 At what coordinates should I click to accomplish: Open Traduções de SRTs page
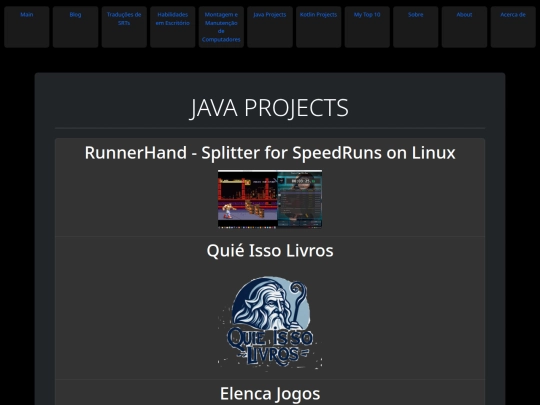(x=124, y=19)
